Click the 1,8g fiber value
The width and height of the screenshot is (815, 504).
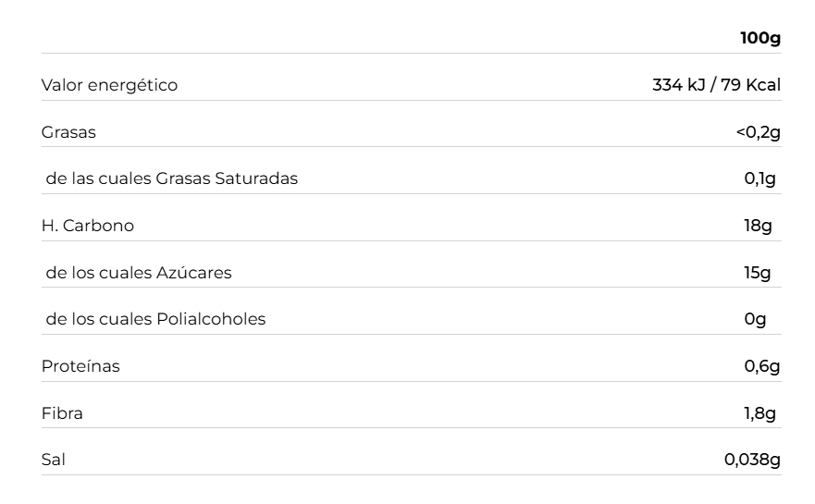tap(759, 413)
